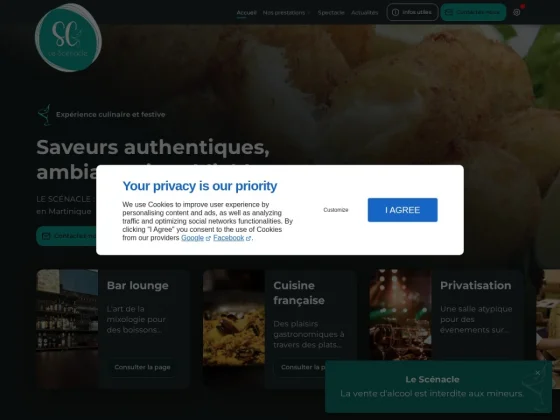Open the Privatisation concert thumbnail image
This screenshot has width=560, height=420.
click(x=400, y=315)
